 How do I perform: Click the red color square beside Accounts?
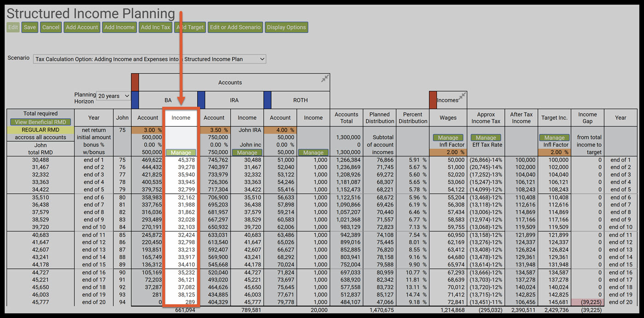135,82
